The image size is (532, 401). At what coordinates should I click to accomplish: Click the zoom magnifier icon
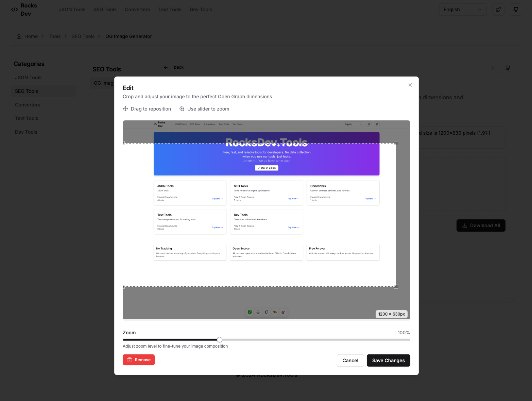tap(182, 109)
